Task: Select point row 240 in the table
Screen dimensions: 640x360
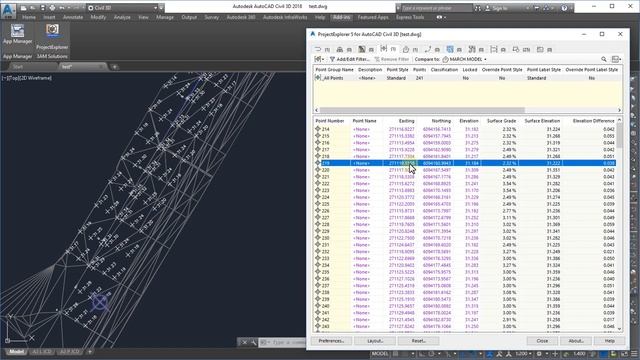Action: 465,306
